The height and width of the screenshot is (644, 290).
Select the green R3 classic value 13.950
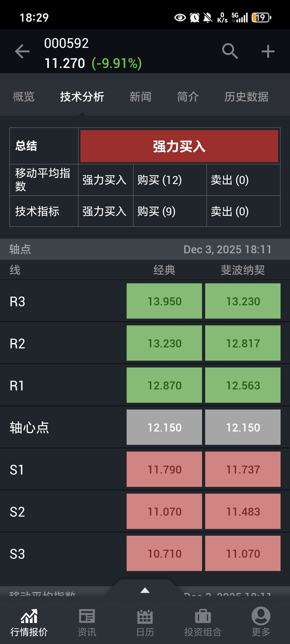164,301
